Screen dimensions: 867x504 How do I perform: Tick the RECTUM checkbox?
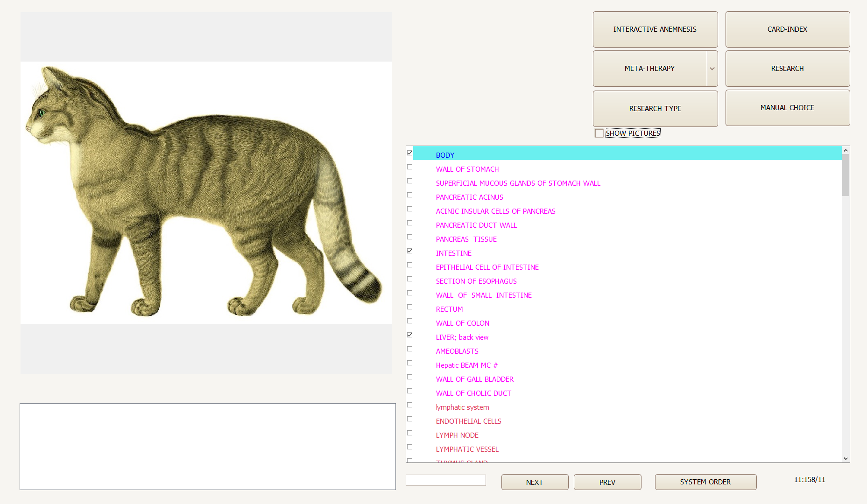[x=409, y=307]
